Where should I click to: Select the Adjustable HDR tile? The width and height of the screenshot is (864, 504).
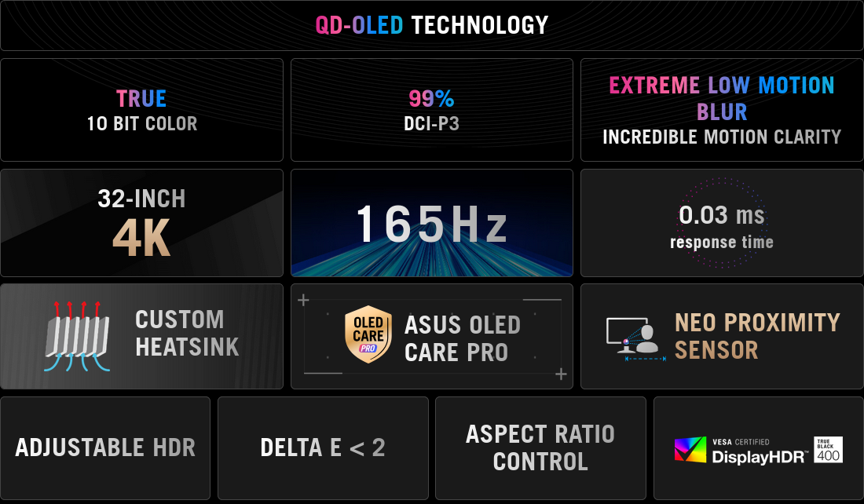(x=105, y=447)
